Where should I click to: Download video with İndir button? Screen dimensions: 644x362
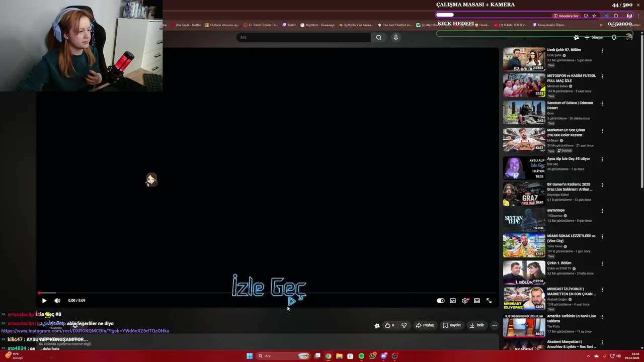point(477,325)
